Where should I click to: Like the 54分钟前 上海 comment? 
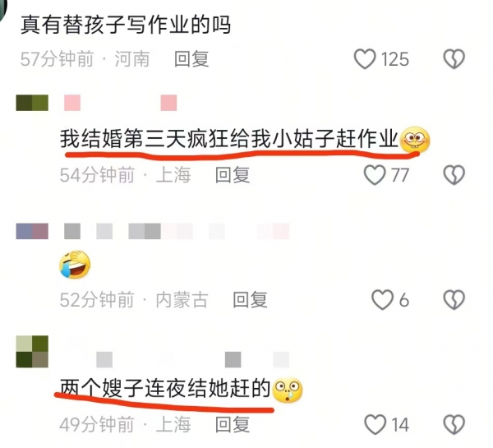(x=375, y=175)
